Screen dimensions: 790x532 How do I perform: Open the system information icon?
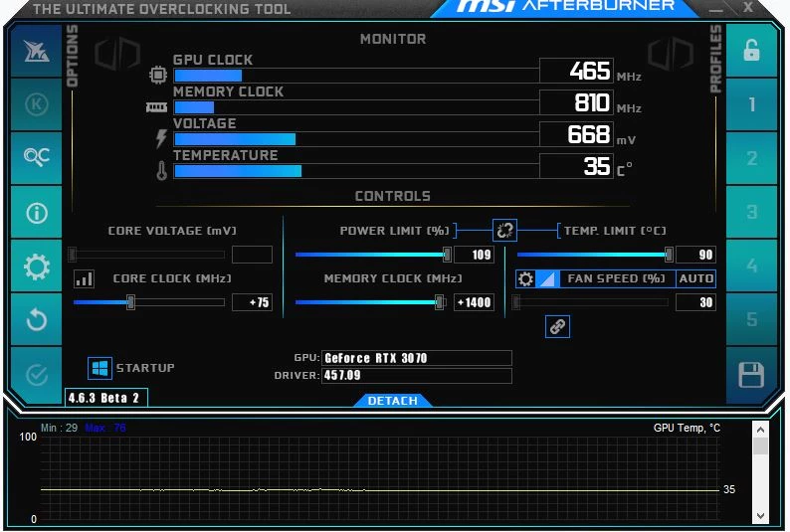[36, 213]
